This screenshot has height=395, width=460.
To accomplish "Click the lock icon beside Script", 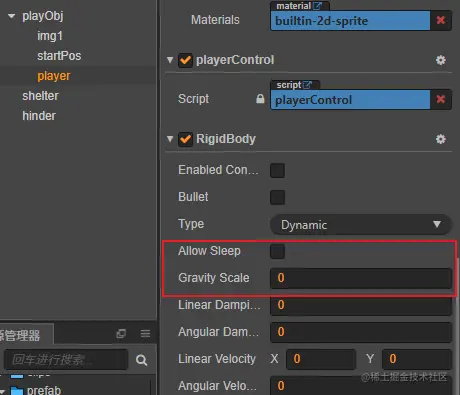I will coord(260,99).
